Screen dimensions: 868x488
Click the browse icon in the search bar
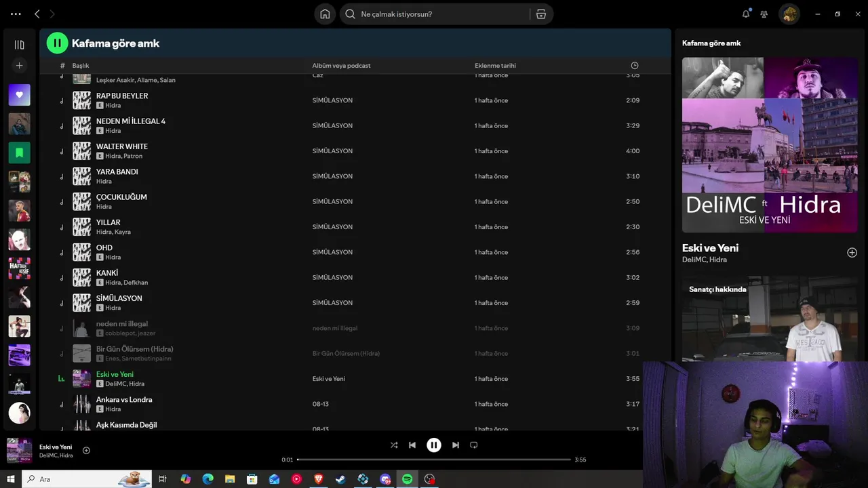541,14
